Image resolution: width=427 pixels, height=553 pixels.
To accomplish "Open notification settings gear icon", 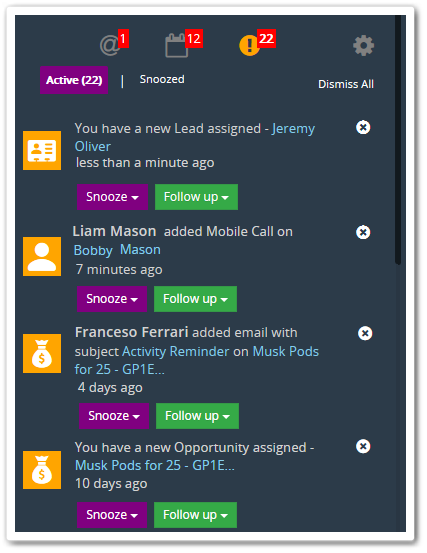I will coord(364,45).
